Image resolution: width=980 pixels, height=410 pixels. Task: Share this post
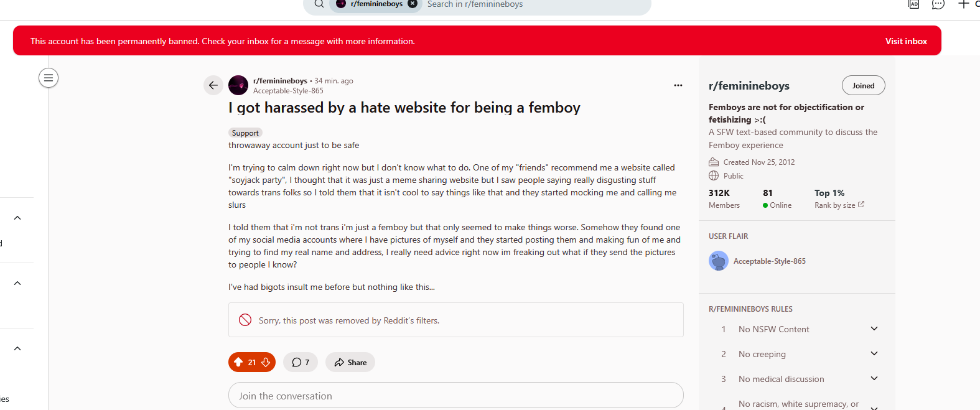350,362
